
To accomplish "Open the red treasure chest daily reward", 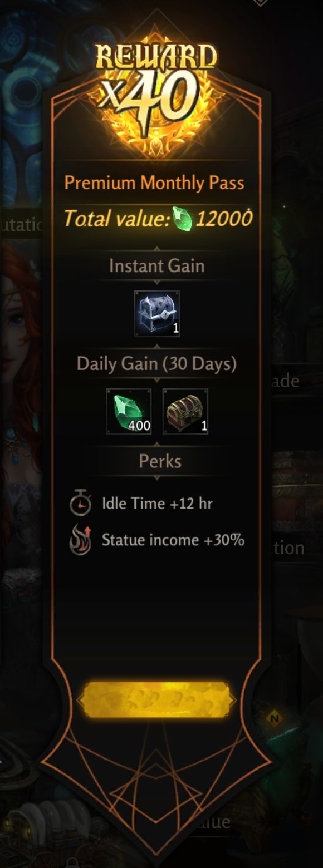I will click(x=185, y=411).
